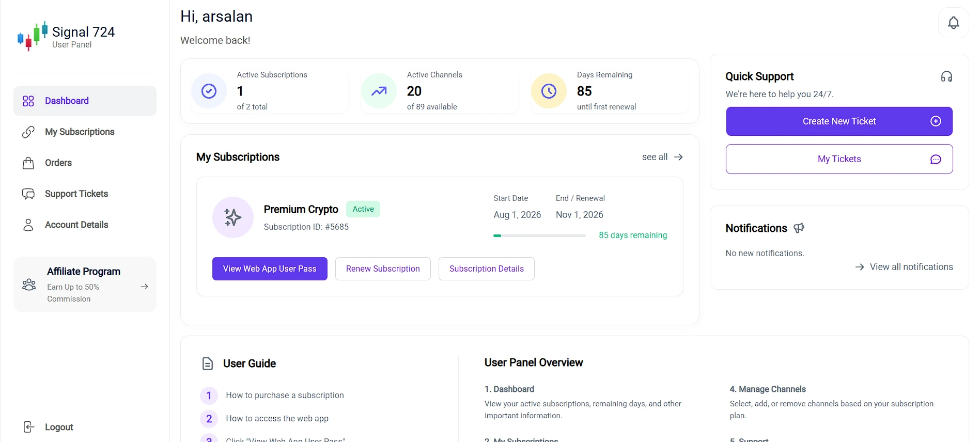980x442 pixels.
Task: Click the Affiliate Program arrow
Action: 145,287
